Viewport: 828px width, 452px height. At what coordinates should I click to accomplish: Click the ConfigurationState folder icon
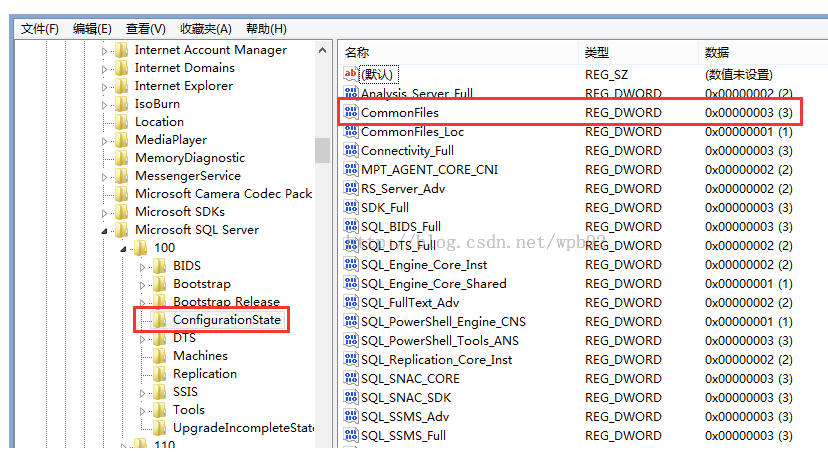point(159,320)
